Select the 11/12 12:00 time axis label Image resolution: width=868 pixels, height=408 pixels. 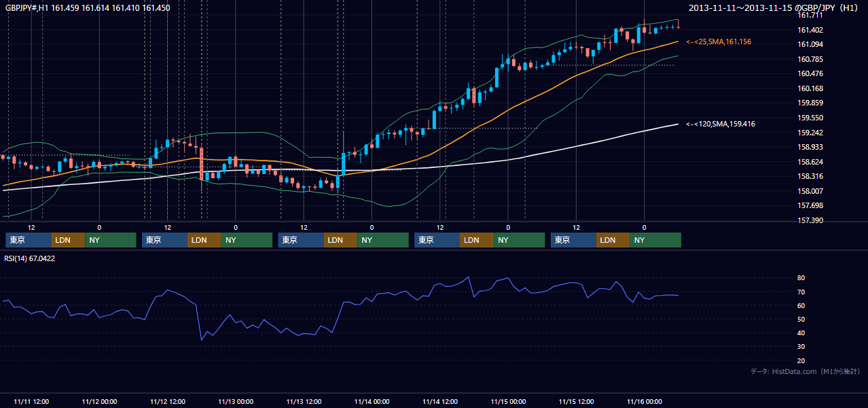167,401
